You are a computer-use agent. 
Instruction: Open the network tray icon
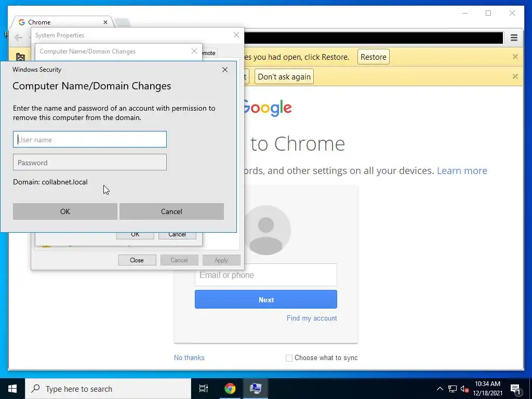point(453,389)
